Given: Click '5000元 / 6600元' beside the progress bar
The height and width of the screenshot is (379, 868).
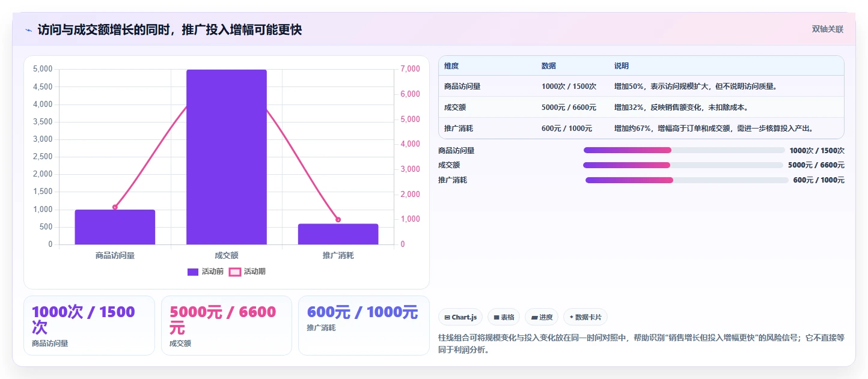Looking at the screenshot, I should tap(816, 165).
